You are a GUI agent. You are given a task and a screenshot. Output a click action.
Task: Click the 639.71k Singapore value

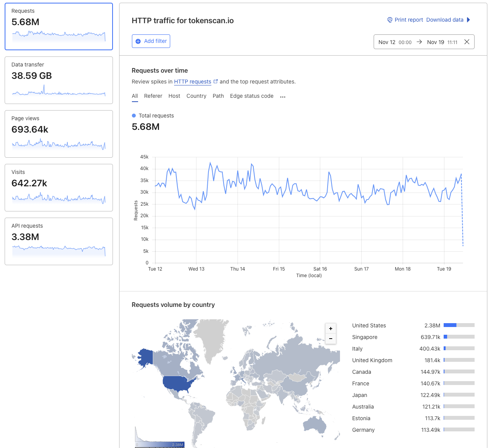[x=430, y=337]
